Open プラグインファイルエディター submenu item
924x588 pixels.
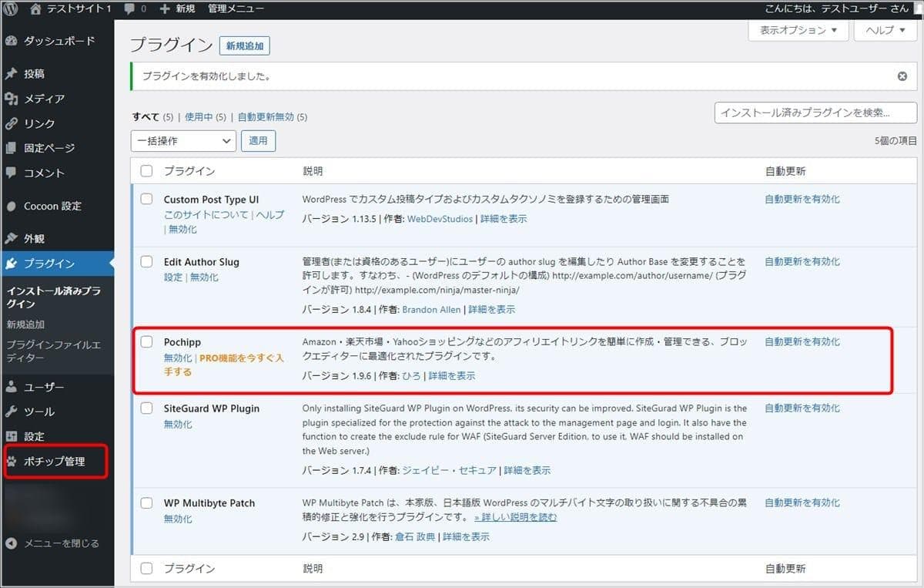tap(53, 351)
